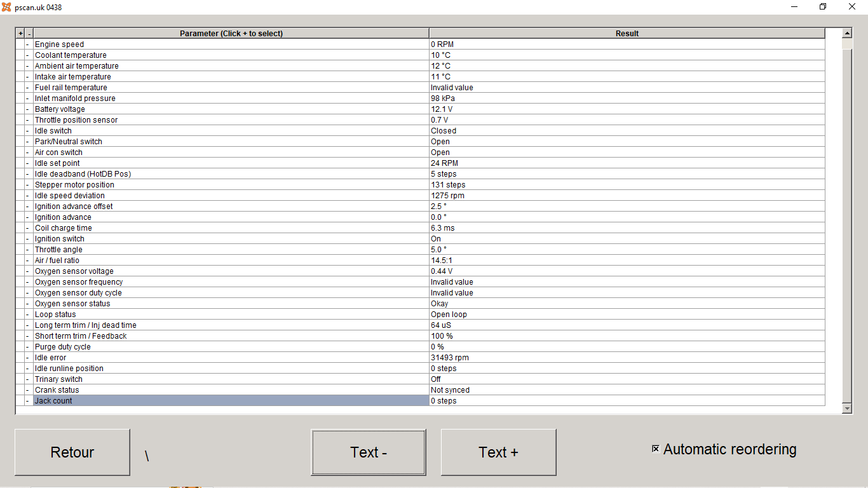868x488 pixels.
Task: Click the 14.5:1 air fuel ratio result
Action: click(627, 261)
